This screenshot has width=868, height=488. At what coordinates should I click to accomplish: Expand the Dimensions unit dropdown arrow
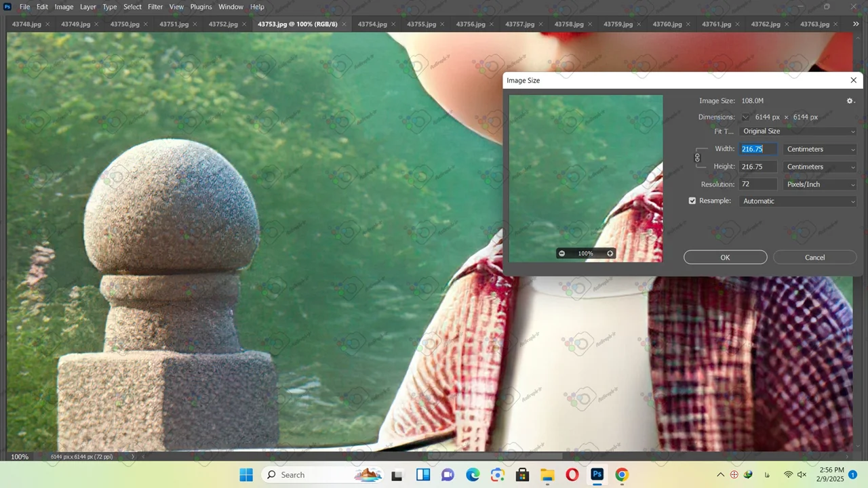coord(746,117)
